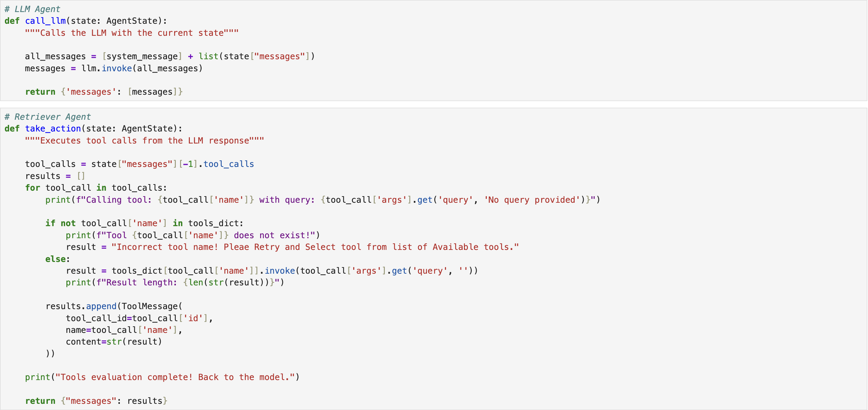Screen dimensions: 868x410
Task: Click the 'content=str(result)' argument line
Action: (x=114, y=342)
